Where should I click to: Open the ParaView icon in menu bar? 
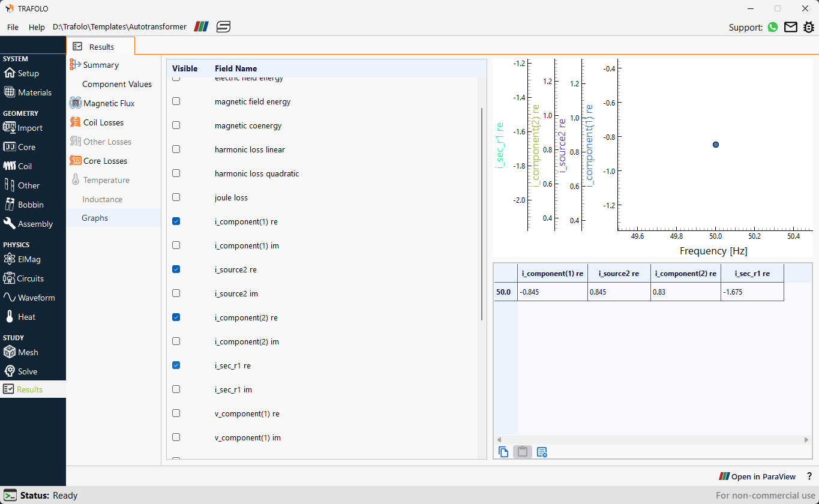tap(201, 26)
